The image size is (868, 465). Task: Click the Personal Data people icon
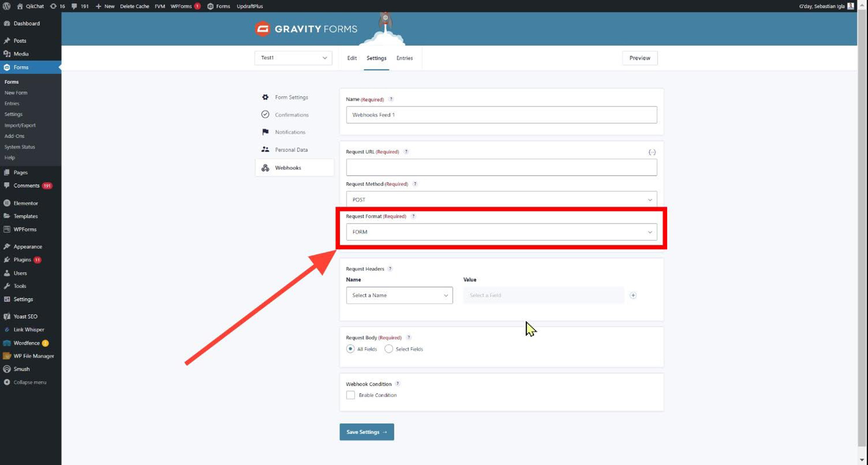(265, 150)
